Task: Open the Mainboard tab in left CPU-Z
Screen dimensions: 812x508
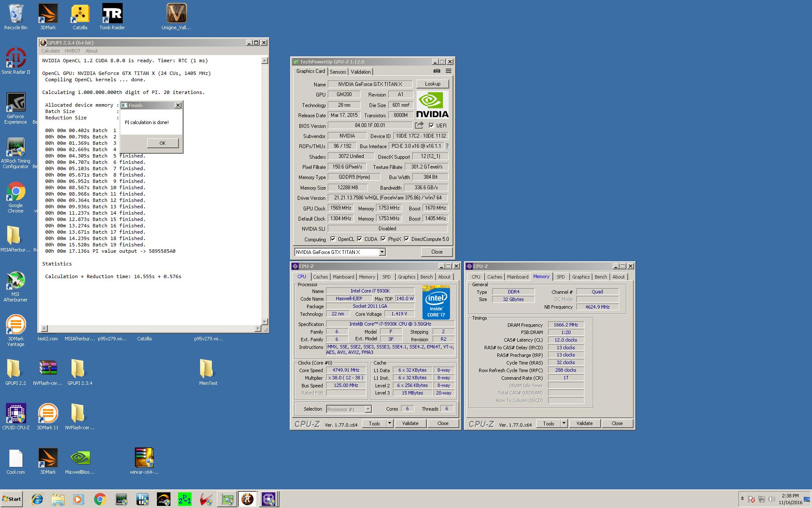Action: (x=343, y=277)
